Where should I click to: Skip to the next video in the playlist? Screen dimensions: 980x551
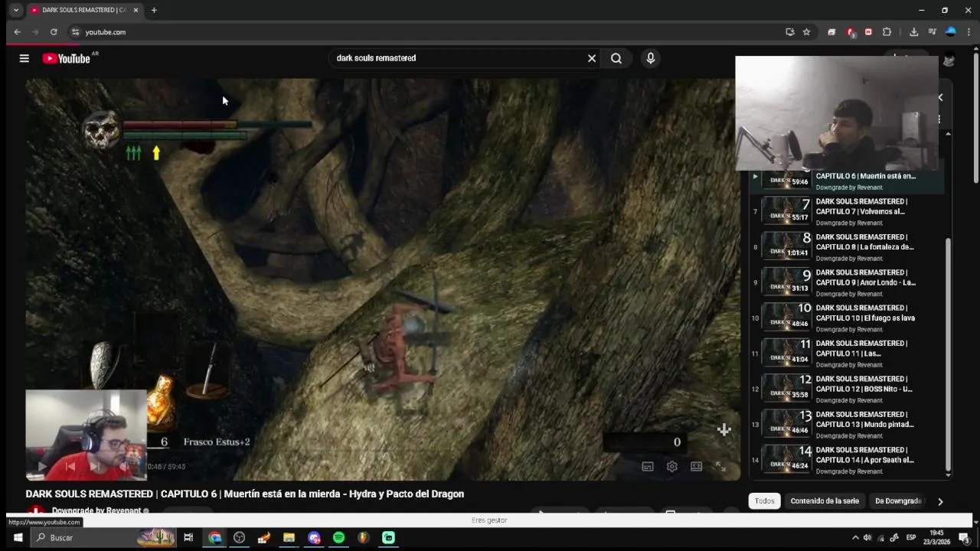click(x=95, y=466)
